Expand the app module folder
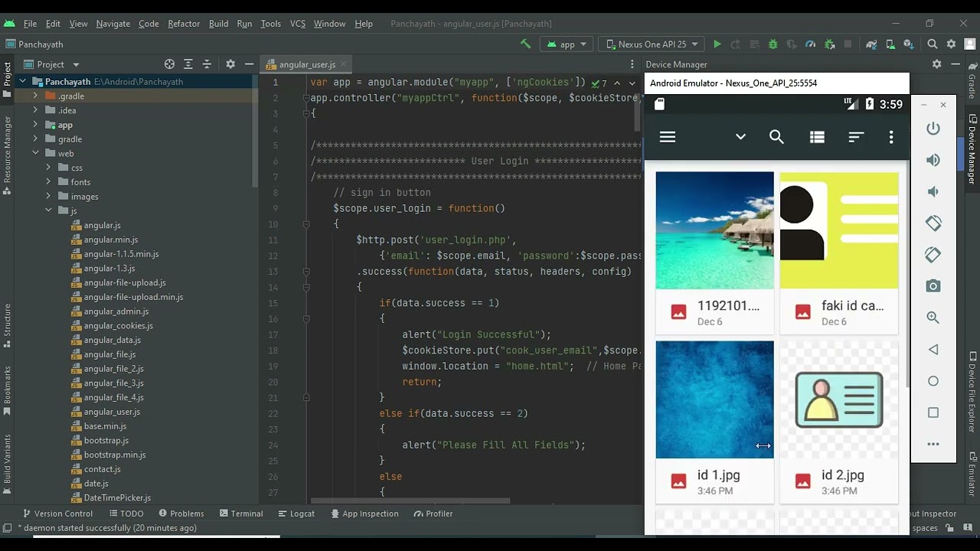This screenshot has width=980, height=551. point(35,125)
